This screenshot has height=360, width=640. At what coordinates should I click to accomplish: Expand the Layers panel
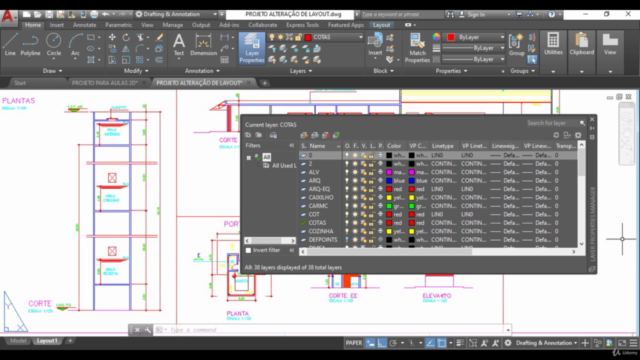click(x=301, y=71)
